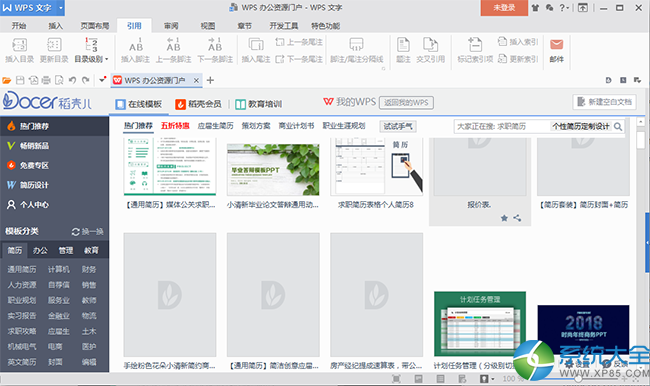Click 上一条尾注 button
This screenshot has width=650, height=386.
[299, 42]
